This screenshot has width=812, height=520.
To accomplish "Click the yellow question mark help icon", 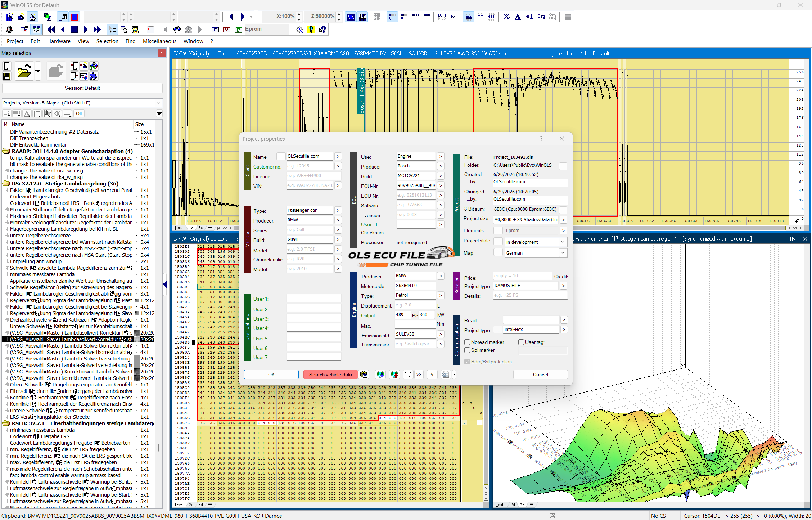I will click(x=311, y=30).
